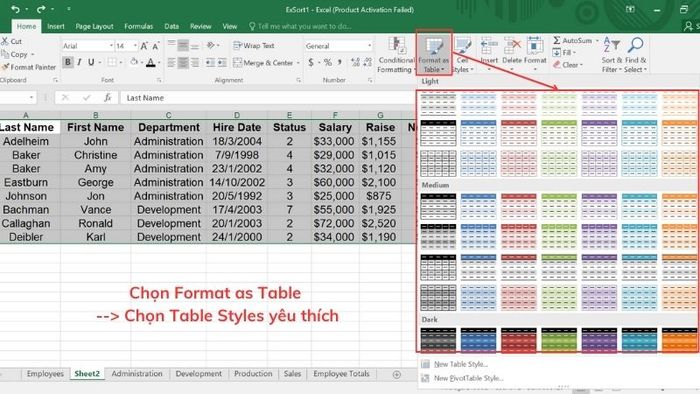Click the Insert Function fx icon
This screenshot has height=394, width=700.
(107, 98)
